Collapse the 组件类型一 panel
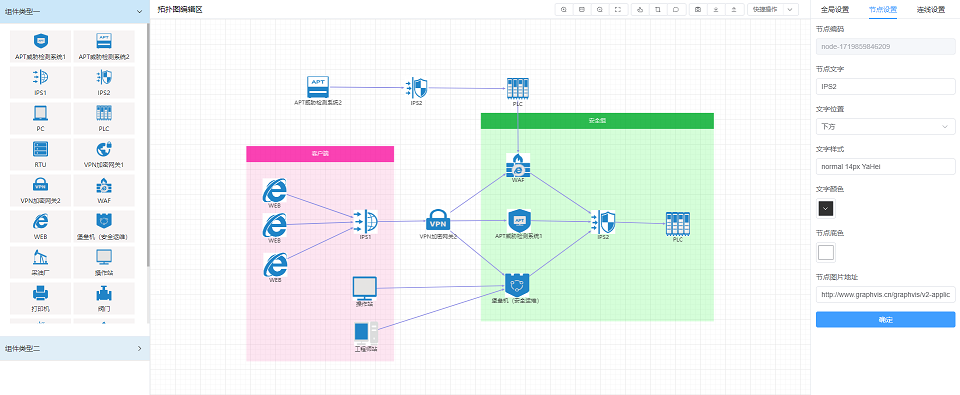960x395 pixels. [139, 11]
